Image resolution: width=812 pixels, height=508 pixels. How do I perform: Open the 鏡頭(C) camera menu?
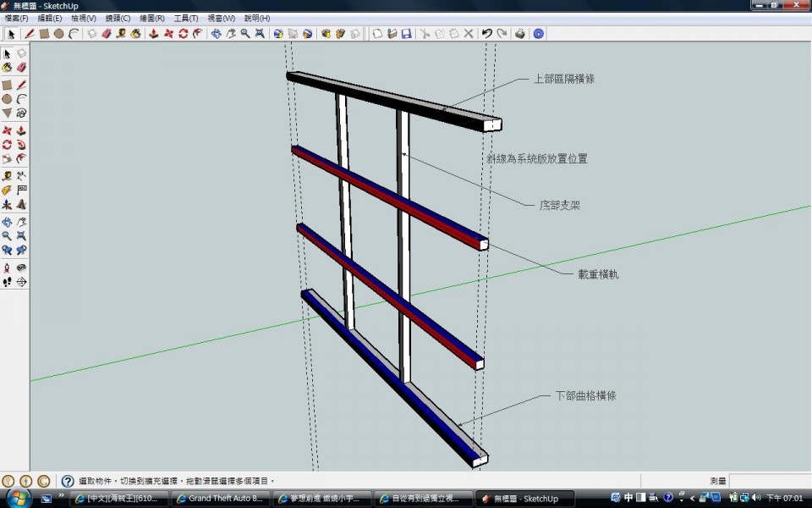pos(118,18)
